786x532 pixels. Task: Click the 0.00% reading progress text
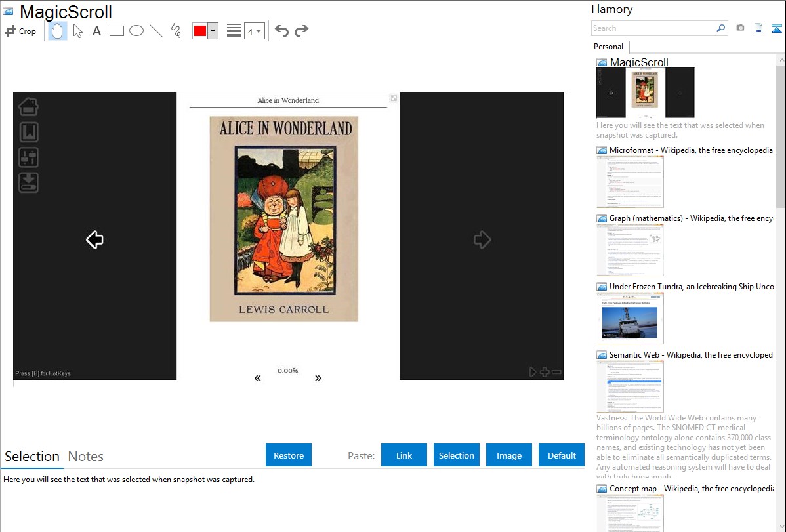[x=288, y=371]
